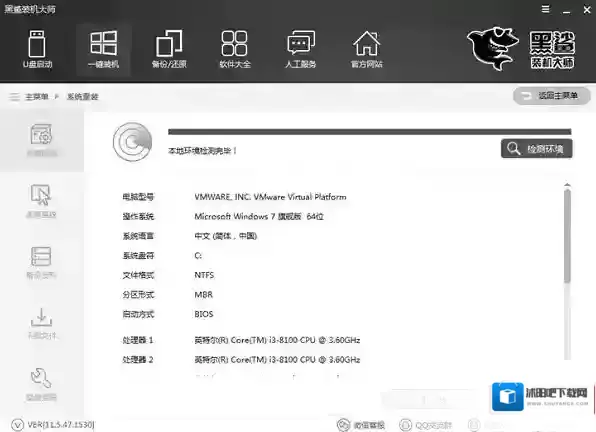Click the VER[11.5.47.1530] version text
The image size is (596, 432).
(x=61, y=424)
